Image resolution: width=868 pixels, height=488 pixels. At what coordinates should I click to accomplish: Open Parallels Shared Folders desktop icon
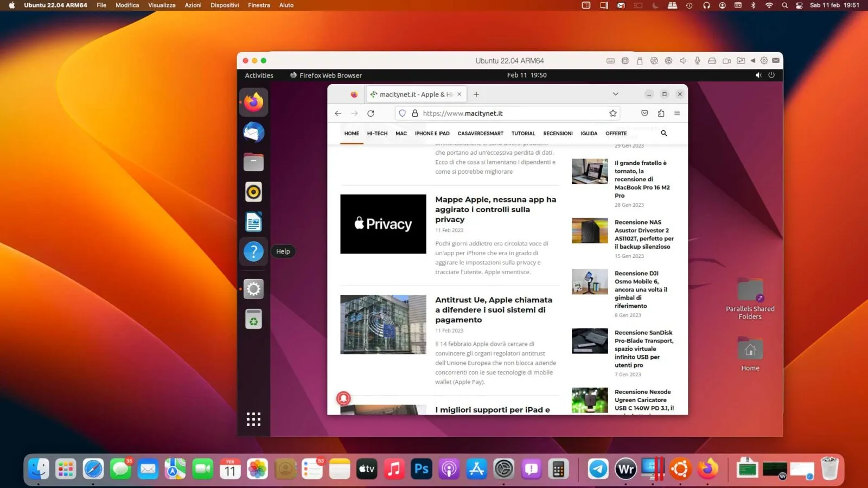click(750, 299)
